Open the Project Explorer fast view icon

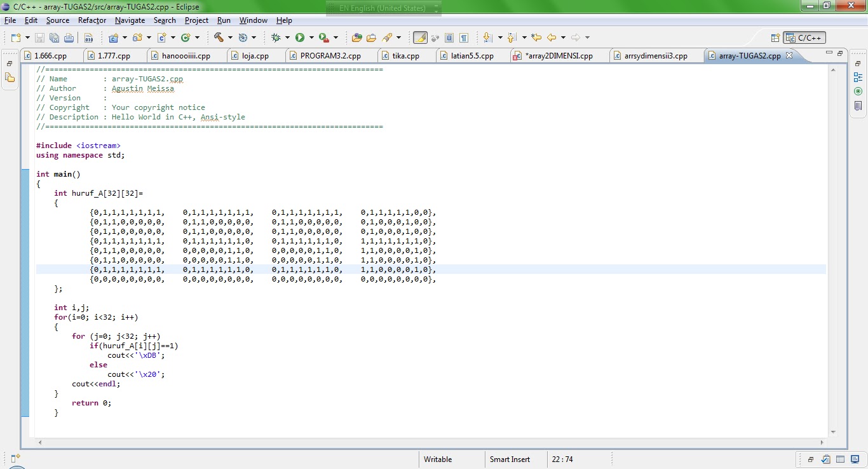pyautogui.click(x=10, y=78)
